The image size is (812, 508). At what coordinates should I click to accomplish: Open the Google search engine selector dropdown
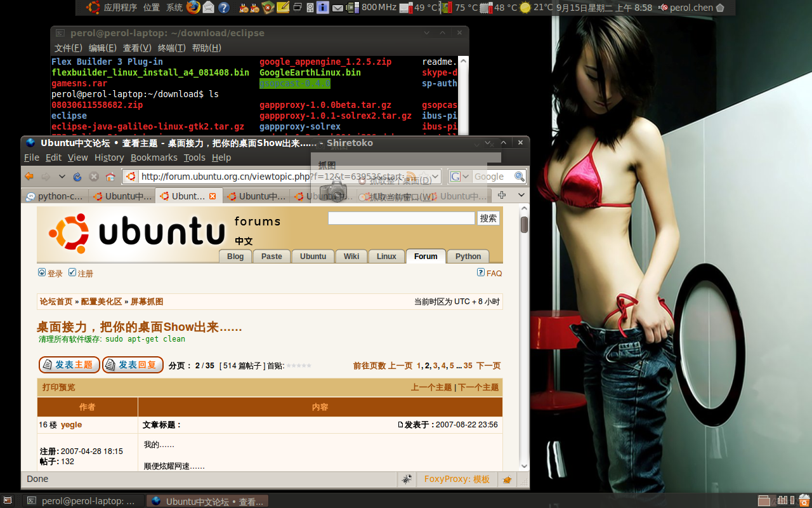(461, 177)
